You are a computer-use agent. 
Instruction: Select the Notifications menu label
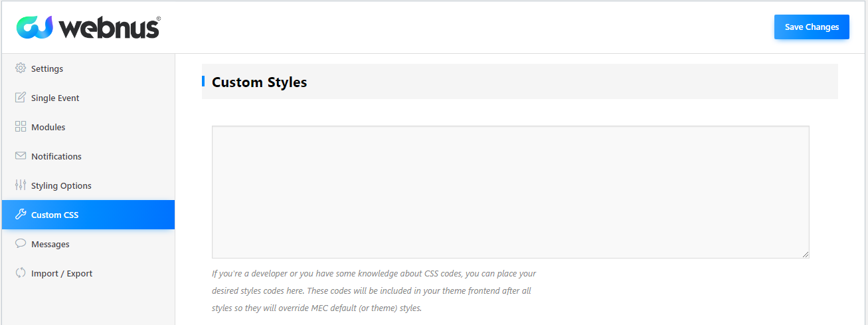56,157
